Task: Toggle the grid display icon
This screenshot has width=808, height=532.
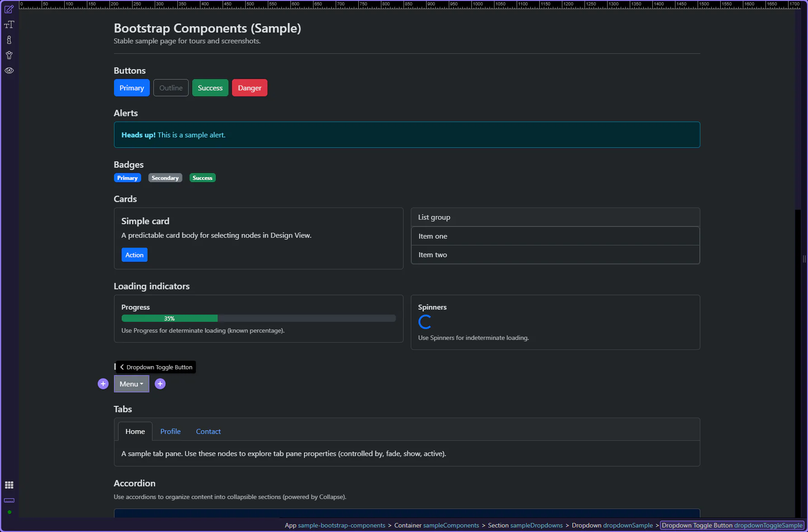Action: tap(9, 485)
